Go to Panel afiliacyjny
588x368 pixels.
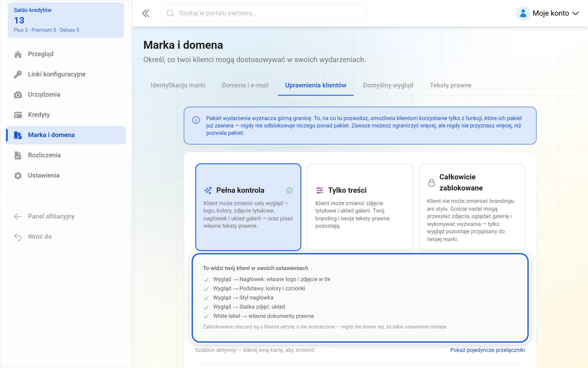point(66,216)
